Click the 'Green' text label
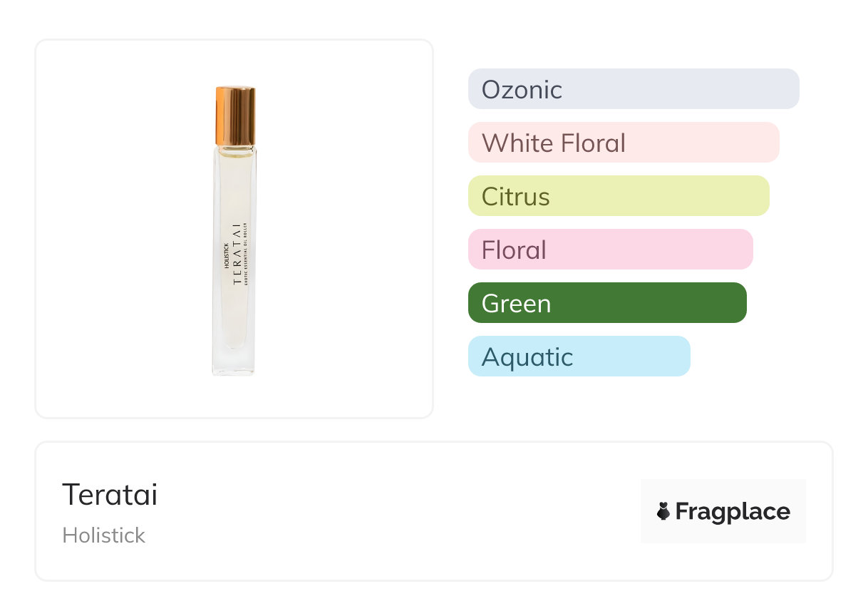Screen dimensions: 868x616 pos(516,303)
